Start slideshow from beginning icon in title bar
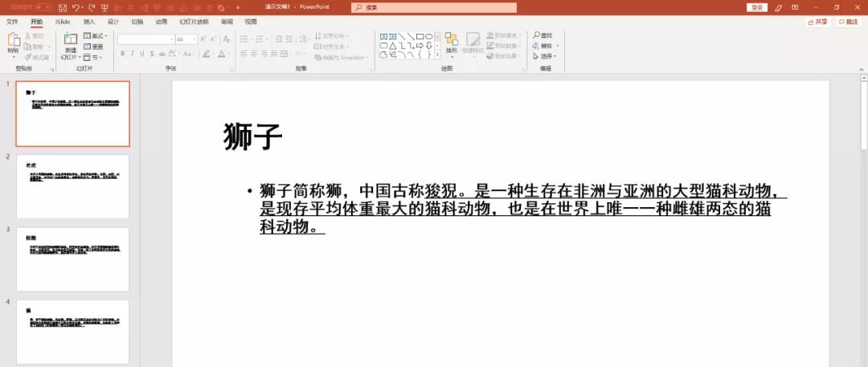The width and height of the screenshot is (868, 367). pos(104,8)
